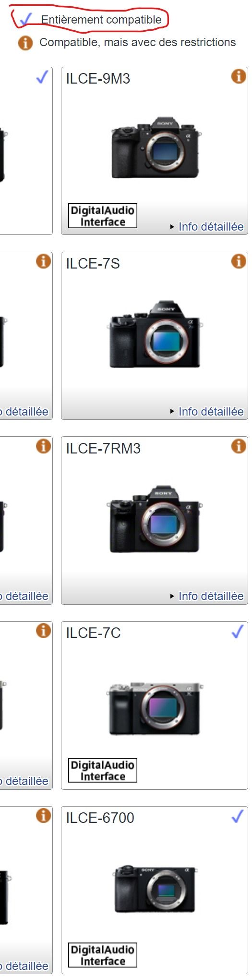The image size is (252, 980).
Task: Click the ILCE-7C model name
Action: tap(93, 633)
